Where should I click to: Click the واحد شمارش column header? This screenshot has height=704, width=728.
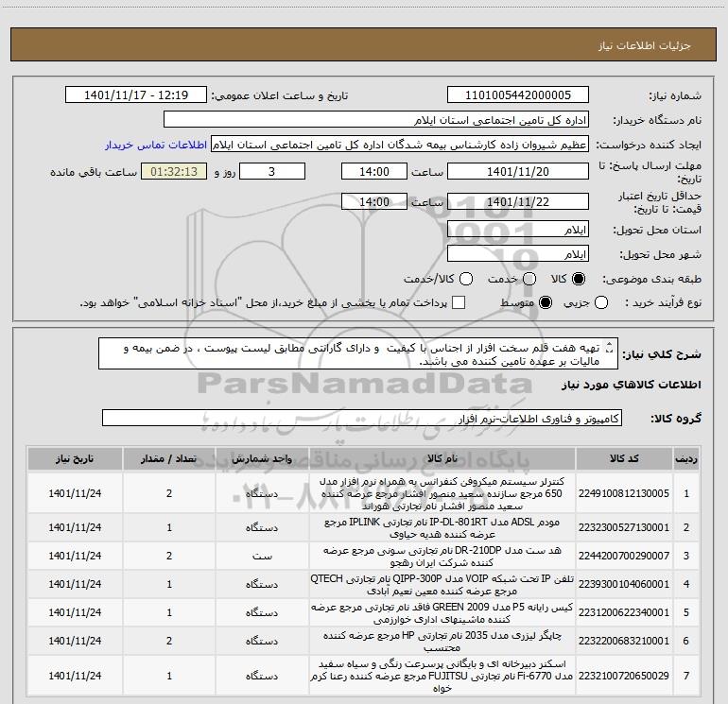pos(262,459)
